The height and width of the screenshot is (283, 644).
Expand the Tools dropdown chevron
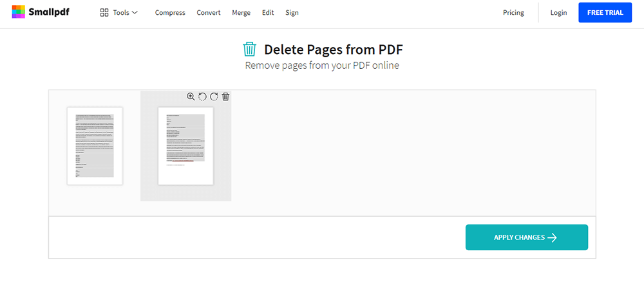135,13
